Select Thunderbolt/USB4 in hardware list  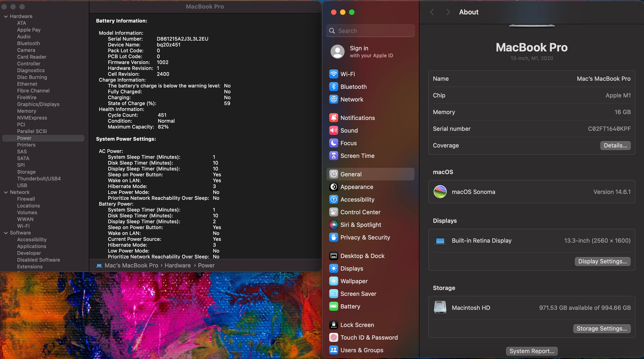click(x=39, y=179)
